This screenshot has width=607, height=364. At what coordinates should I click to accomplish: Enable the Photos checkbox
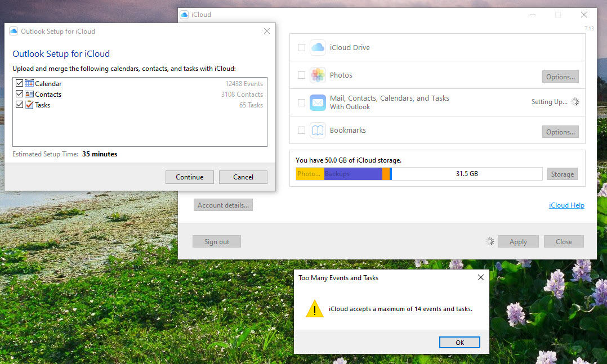point(302,75)
